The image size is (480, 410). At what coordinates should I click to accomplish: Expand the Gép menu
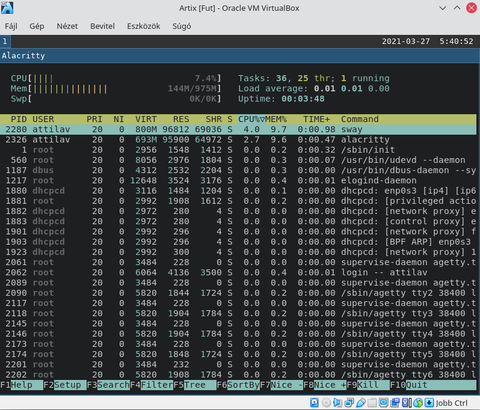tap(37, 26)
